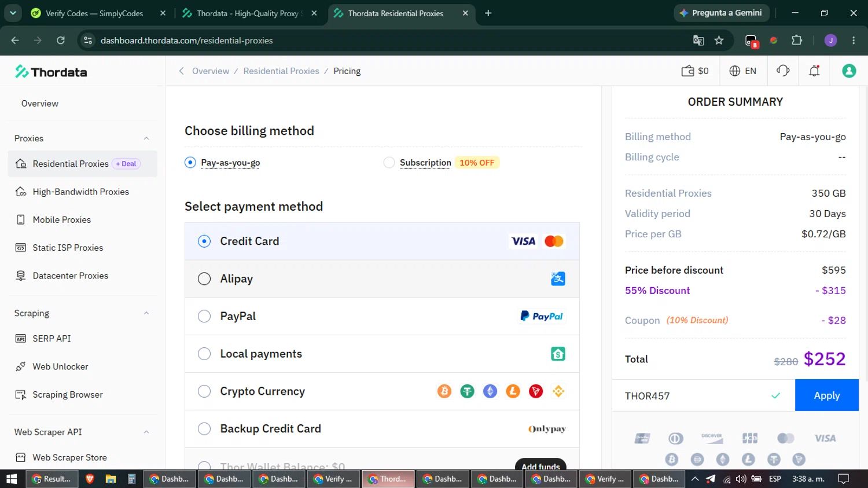
Task: Open the notifications bell
Action: (x=814, y=71)
